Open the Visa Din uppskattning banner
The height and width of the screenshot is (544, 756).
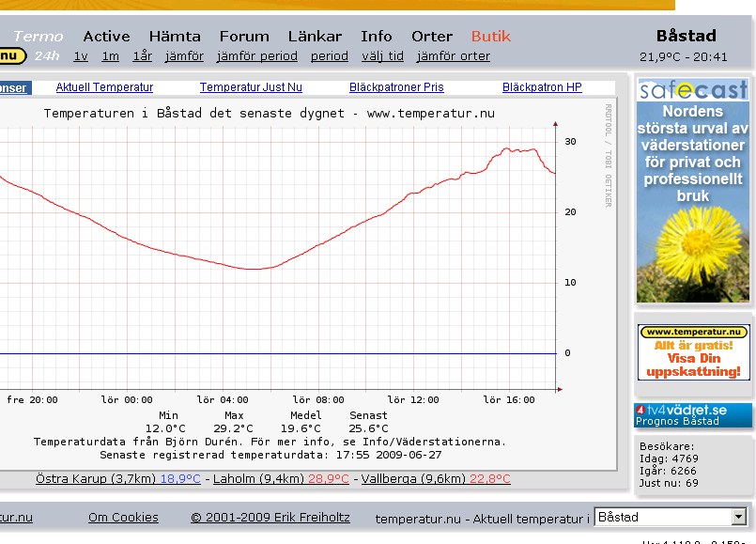(x=693, y=352)
